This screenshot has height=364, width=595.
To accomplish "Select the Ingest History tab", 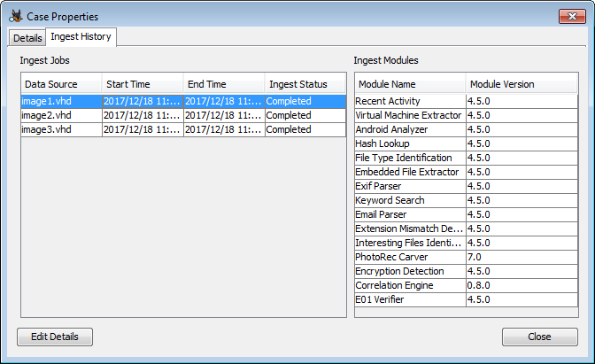I will [81, 37].
